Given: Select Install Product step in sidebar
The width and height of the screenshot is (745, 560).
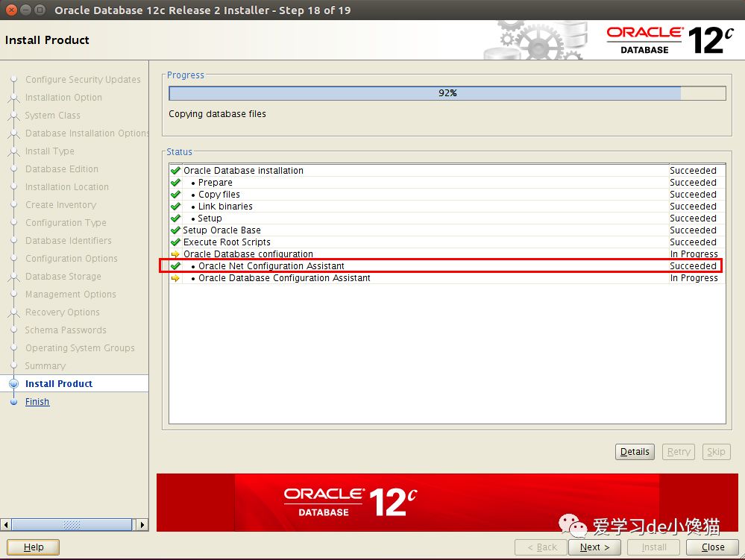Looking at the screenshot, I should [x=58, y=384].
